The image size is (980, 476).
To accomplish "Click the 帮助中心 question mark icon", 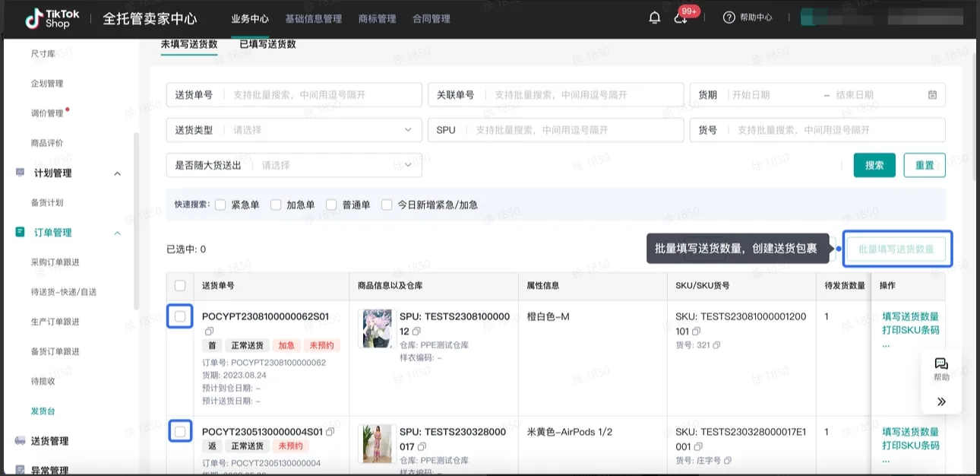I will 729,17.
